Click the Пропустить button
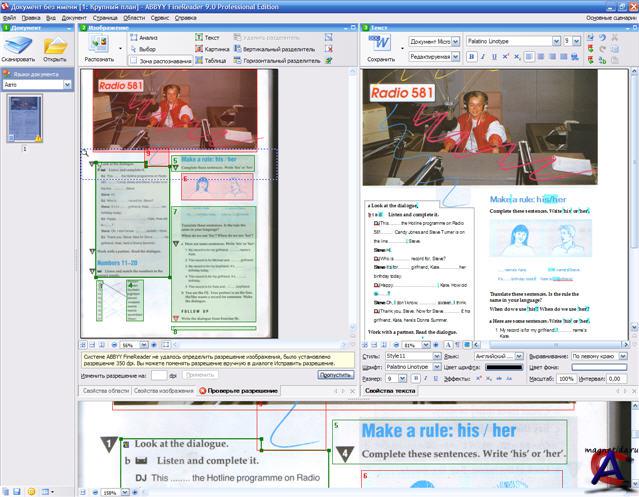 (x=336, y=374)
